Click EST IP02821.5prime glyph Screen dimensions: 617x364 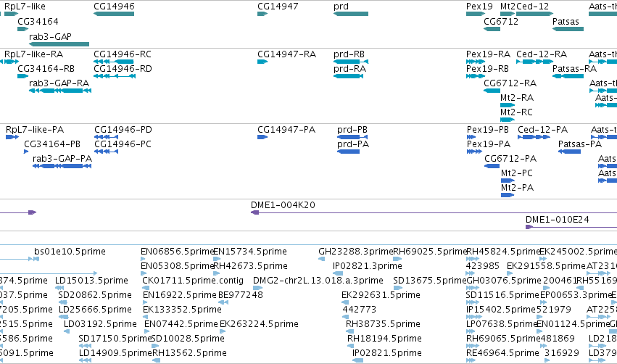coord(357,361)
